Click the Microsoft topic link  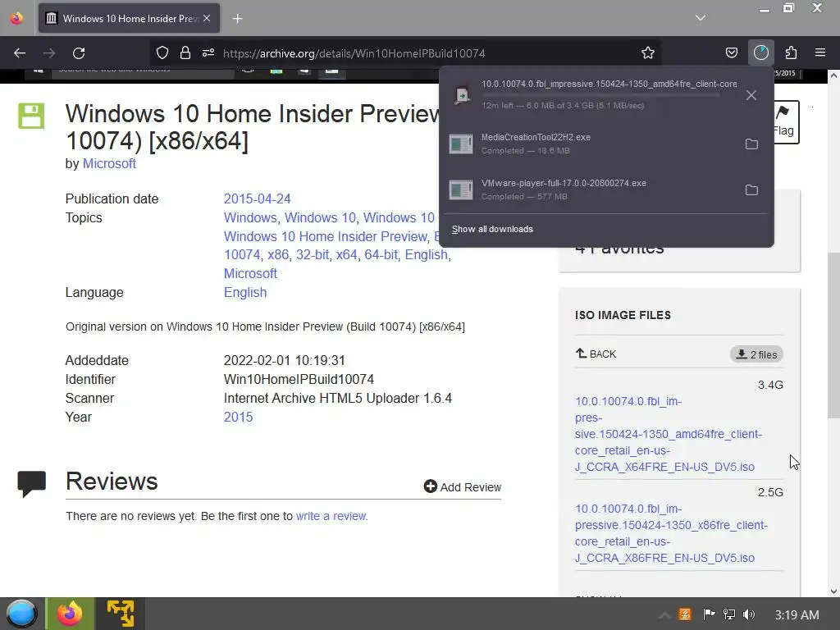pyautogui.click(x=250, y=273)
